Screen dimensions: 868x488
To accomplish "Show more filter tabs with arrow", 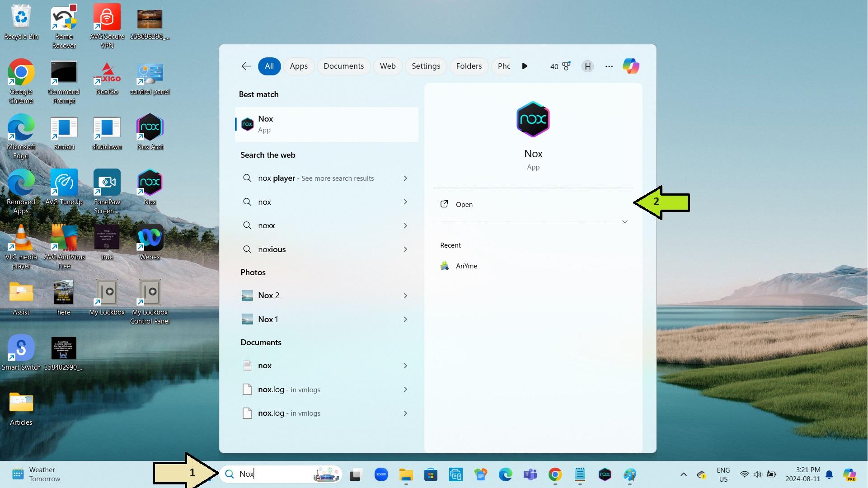I will coord(524,66).
